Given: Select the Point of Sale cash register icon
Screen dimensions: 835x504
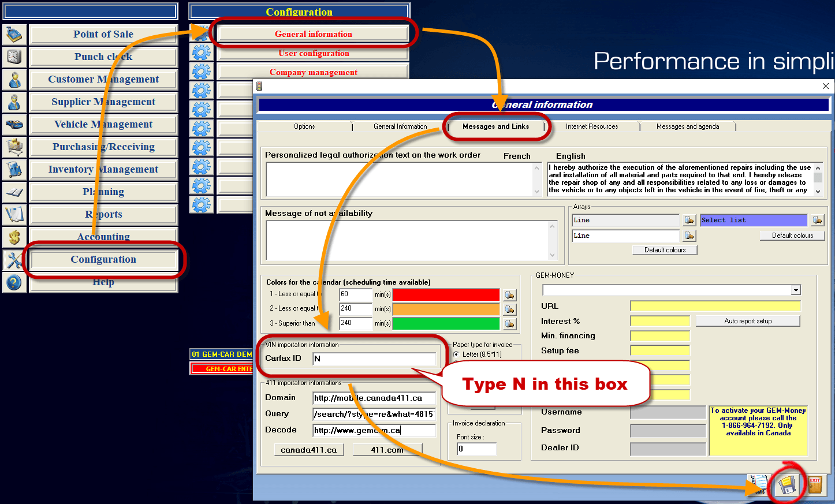Looking at the screenshot, I should click(x=14, y=34).
